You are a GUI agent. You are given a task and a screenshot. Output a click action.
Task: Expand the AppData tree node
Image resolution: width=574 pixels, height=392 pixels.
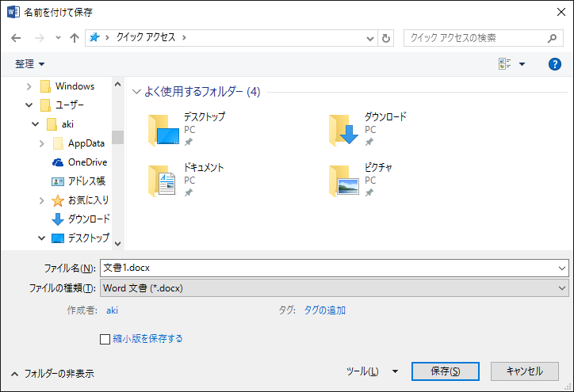42,143
